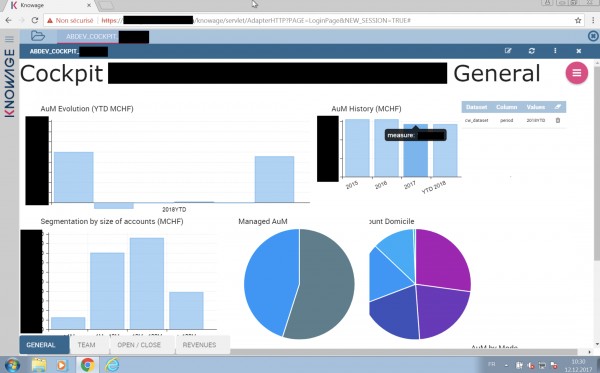600x373 pixels.
Task: Close the ABDEV_COCKPIT document with X
Action: 579,51
